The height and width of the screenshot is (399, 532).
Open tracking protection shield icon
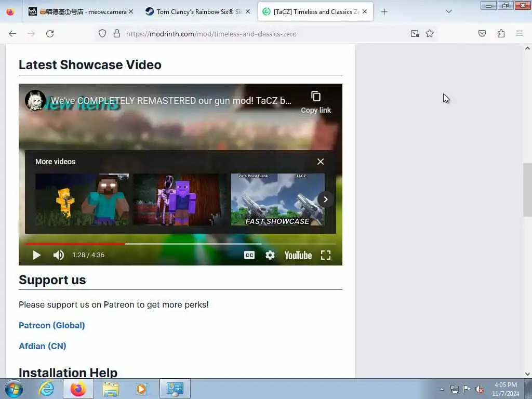102,34
